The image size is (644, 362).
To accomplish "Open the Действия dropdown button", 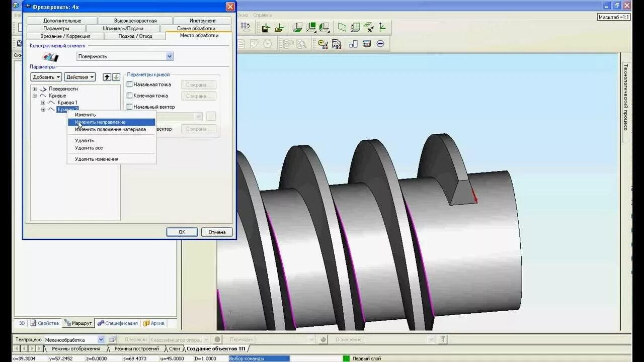I will [x=80, y=77].
